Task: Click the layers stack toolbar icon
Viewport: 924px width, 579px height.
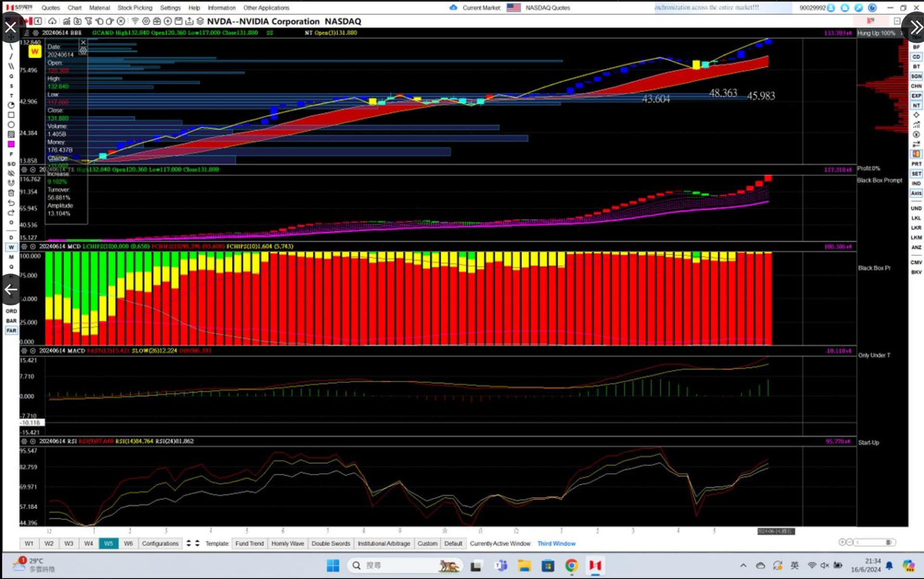Action: pyautogui.click(x=200, y=21)
